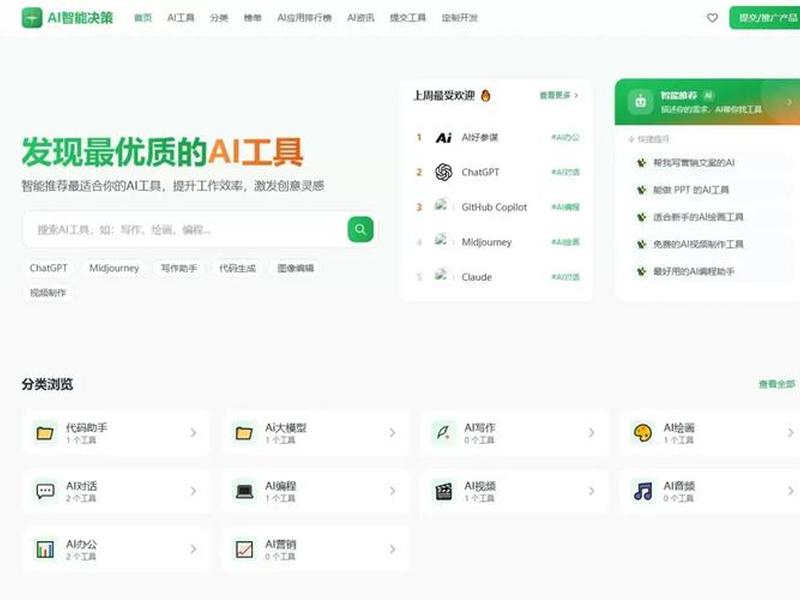Click the 提交/推广产品 green button

[x=765, y=18]
